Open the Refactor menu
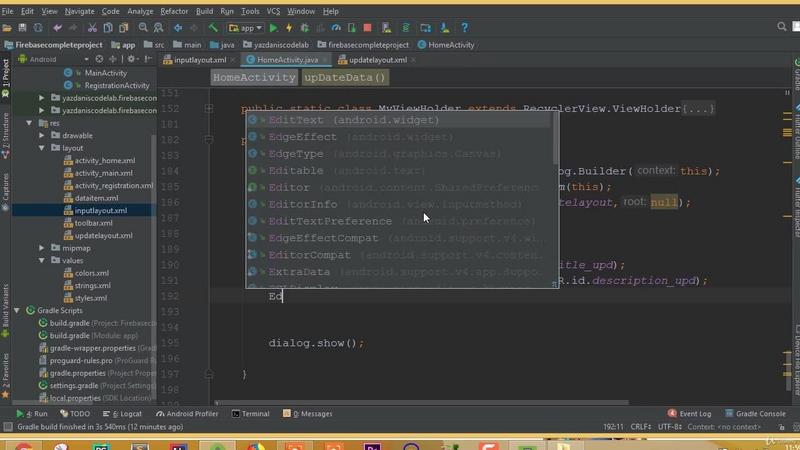This screenshot has height=450, width=800. (x=174, y=11)
